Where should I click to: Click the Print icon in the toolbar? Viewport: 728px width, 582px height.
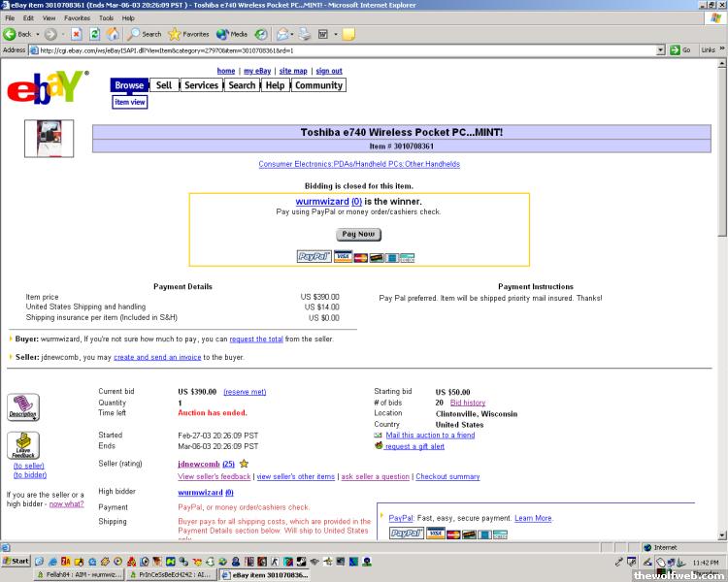(x=304, y=34)
